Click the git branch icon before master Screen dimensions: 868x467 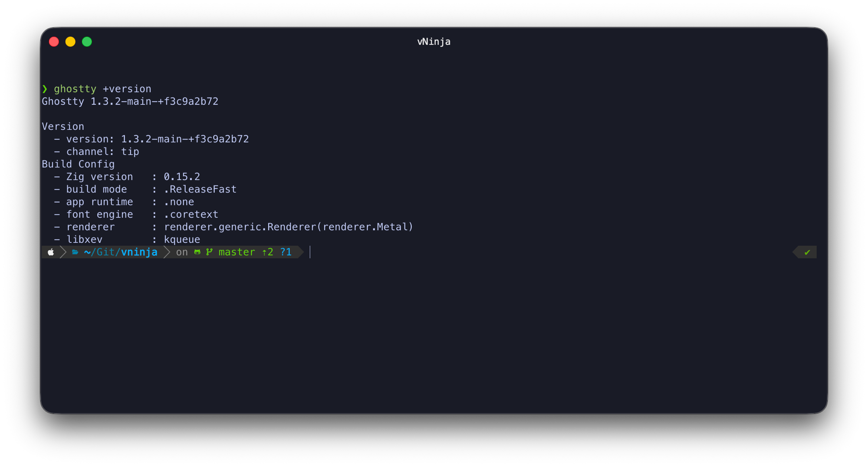click(x=209, y=252)
